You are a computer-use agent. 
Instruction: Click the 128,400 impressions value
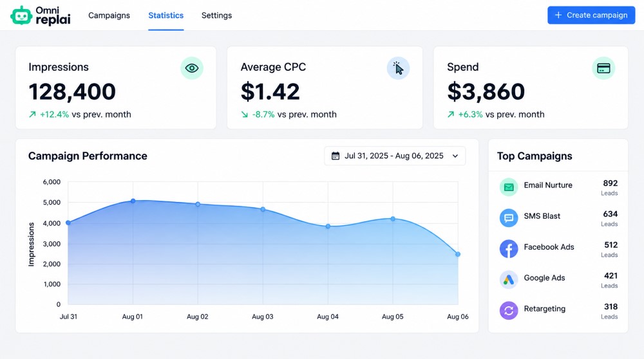72,91
